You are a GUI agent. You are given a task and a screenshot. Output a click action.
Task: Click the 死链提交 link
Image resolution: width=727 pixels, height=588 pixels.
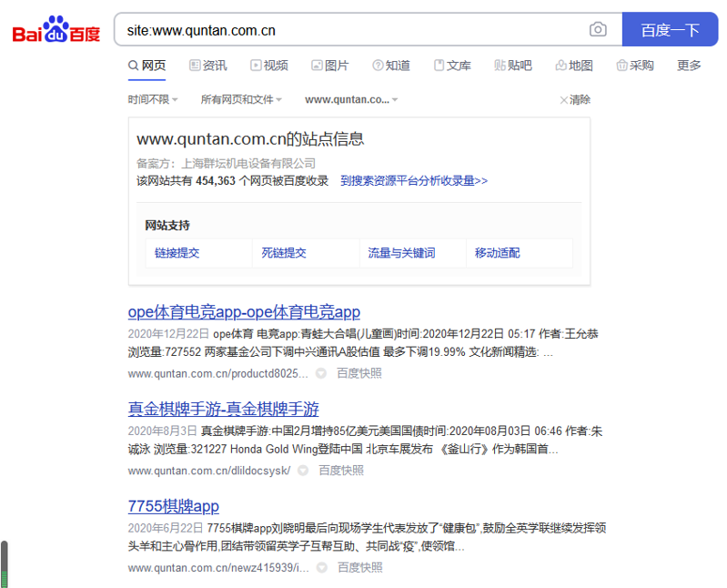pos(284,253)
